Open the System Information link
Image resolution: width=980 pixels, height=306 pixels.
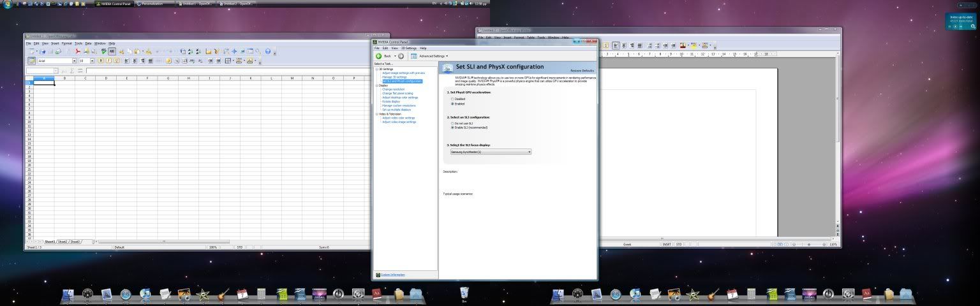pyautogui.click(x=393, y=275)
